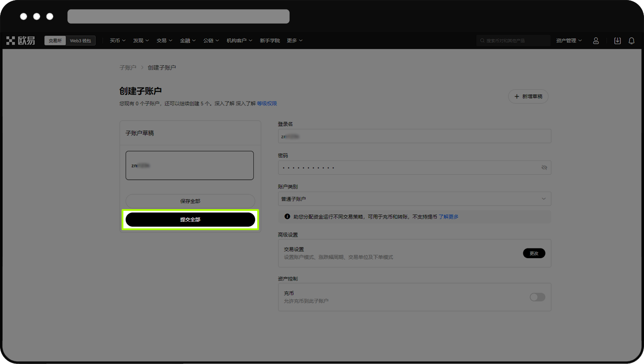Click the 交易设置 label

pos(294,249)
